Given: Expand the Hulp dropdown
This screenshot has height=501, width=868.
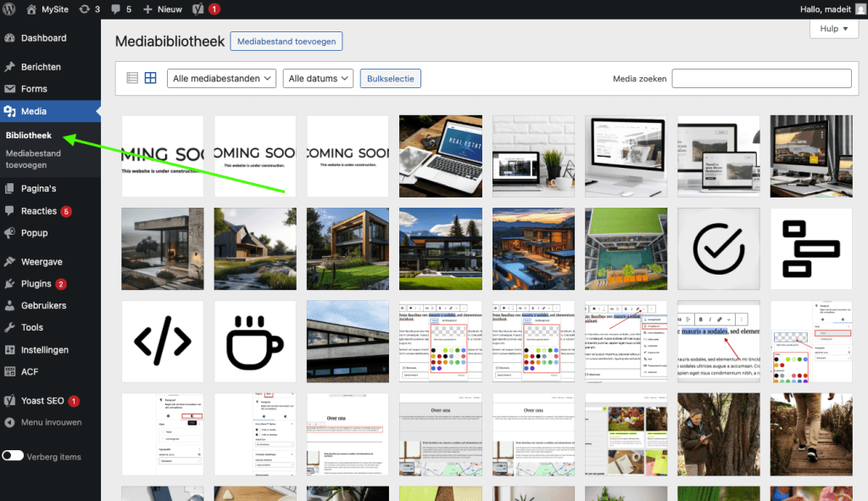Looking at the screenshot, I should pos(834,29).
